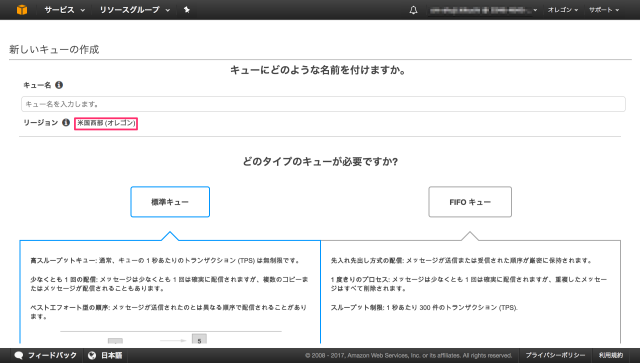
Task: Open the サービス menu
Action: click(64, 10)
